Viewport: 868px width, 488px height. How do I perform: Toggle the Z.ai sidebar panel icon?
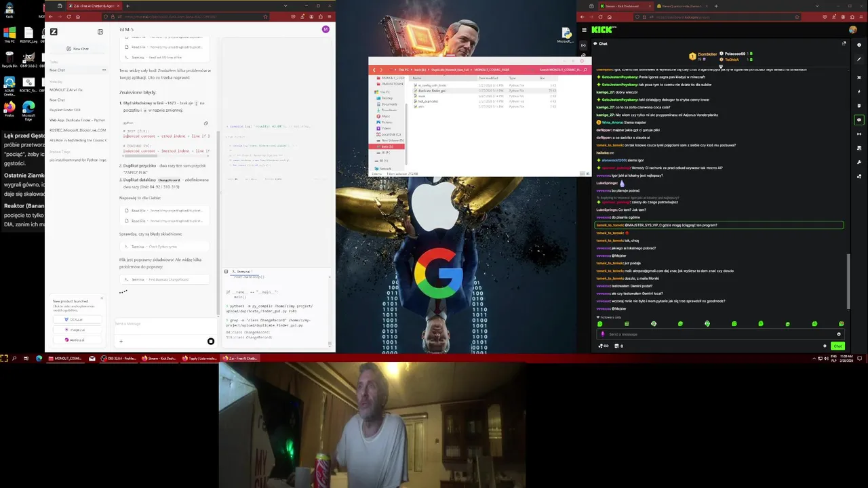[100, 32]
